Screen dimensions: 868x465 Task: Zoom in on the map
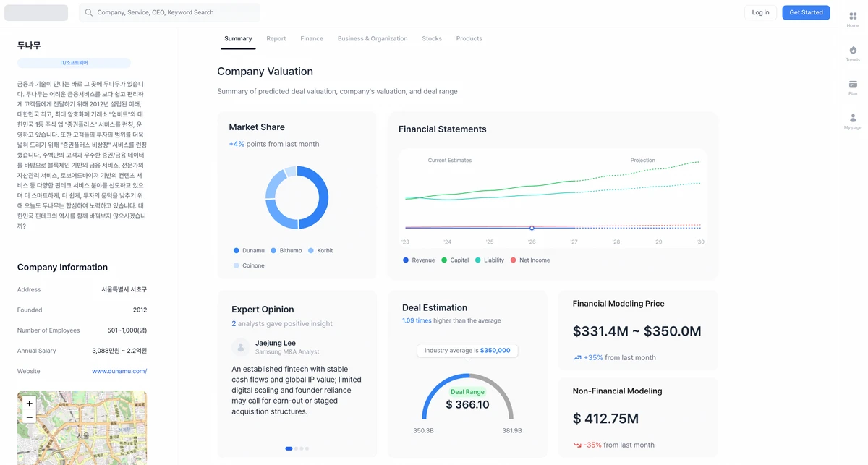(30, 404)
